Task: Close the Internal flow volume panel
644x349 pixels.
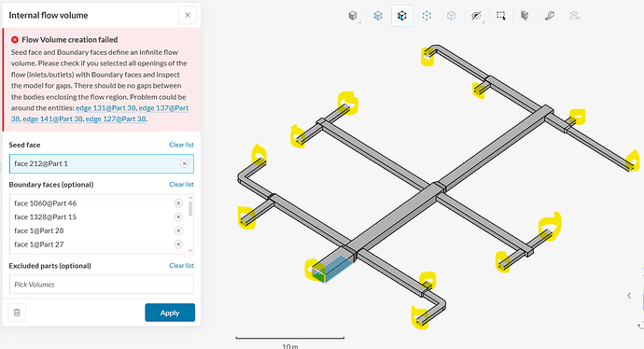Action: (x=188, y=15)
